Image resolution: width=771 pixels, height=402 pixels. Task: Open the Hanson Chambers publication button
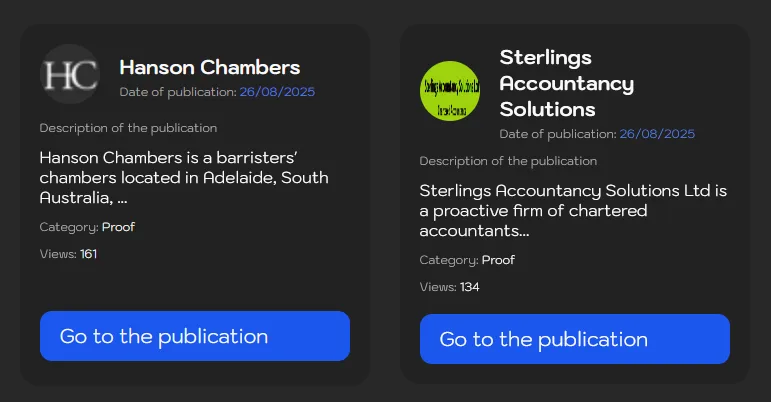194,336
